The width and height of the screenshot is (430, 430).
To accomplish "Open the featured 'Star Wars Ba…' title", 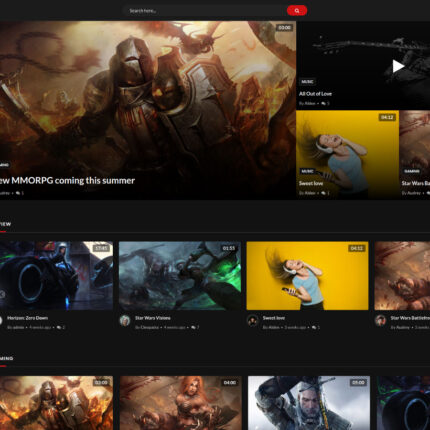I will [x=416, y=183].
